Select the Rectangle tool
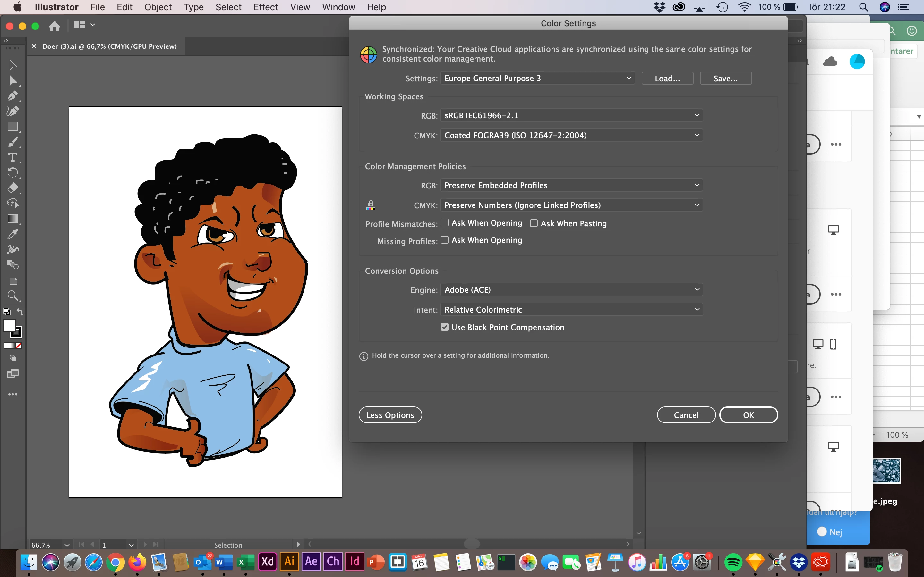924x577 pixels. tap(13, 127)
